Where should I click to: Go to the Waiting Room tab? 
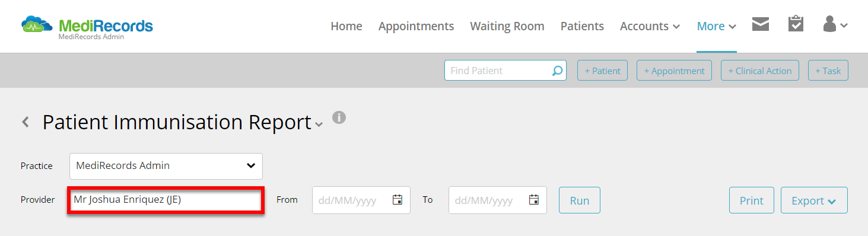[507, 26]
